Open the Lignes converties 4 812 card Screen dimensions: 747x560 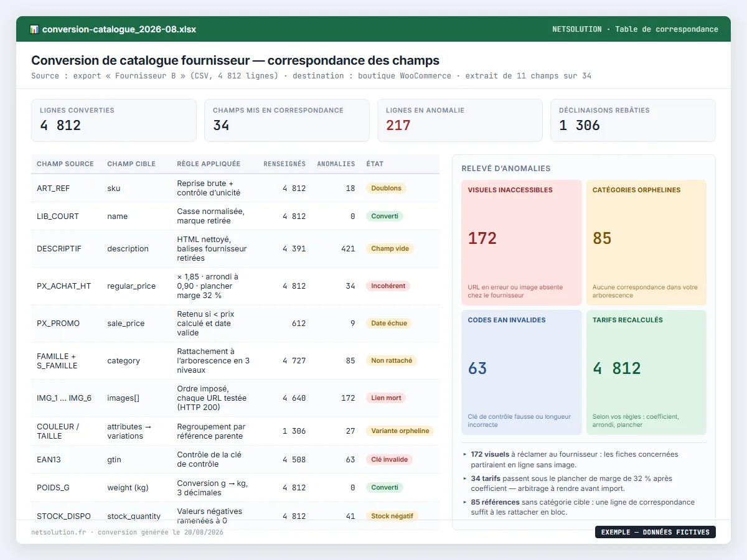click(x=114, y=120)
